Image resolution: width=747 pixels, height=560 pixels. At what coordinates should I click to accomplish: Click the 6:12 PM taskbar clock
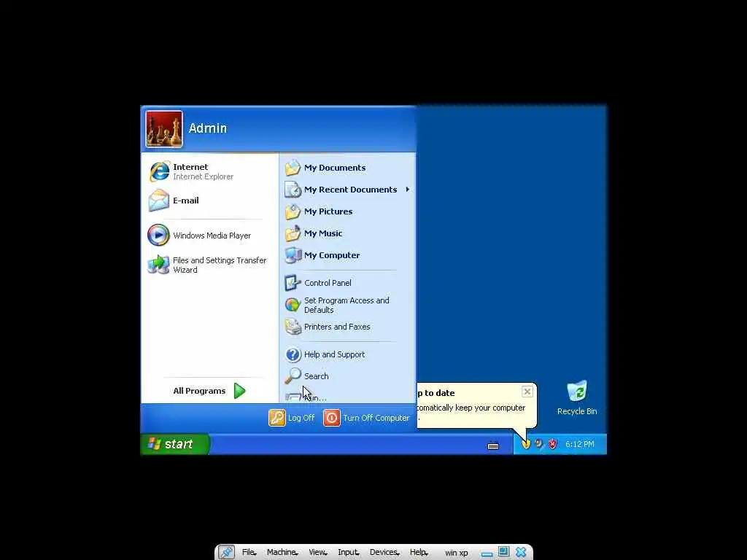click(x=579, y=444)
